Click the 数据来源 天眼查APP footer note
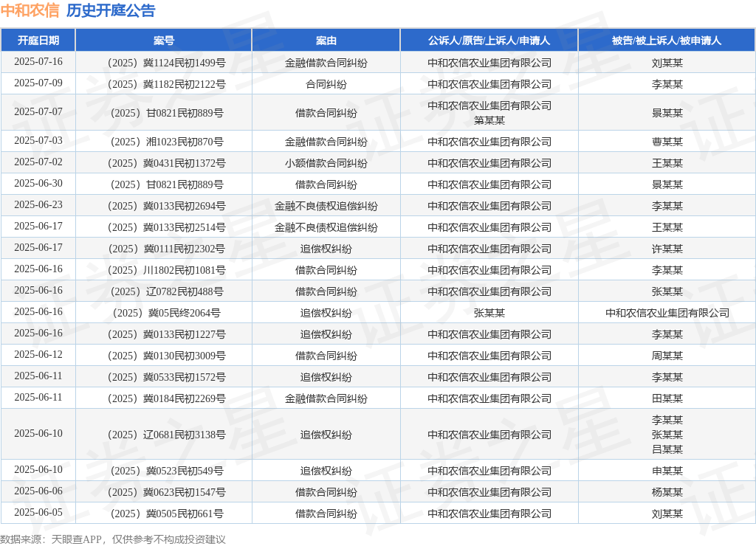Screen dimensions: 756x546 (x=113, y=539)
